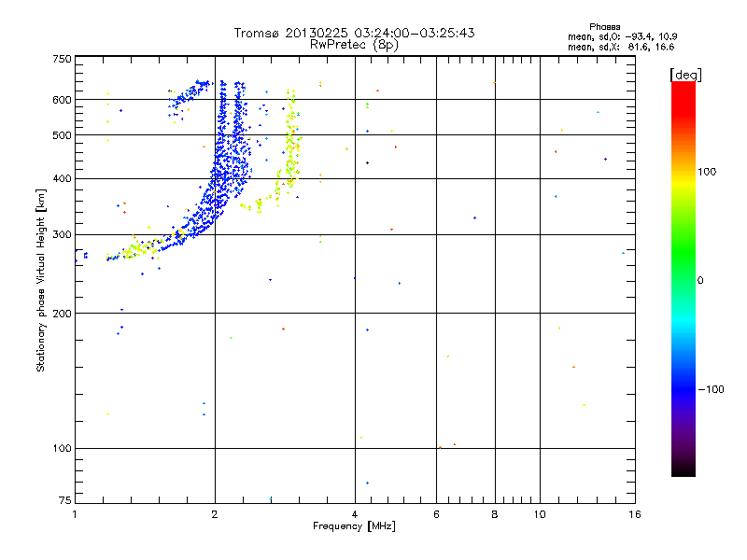
Task: Click the colorbar '0' tick label
Action: (700, 281)
